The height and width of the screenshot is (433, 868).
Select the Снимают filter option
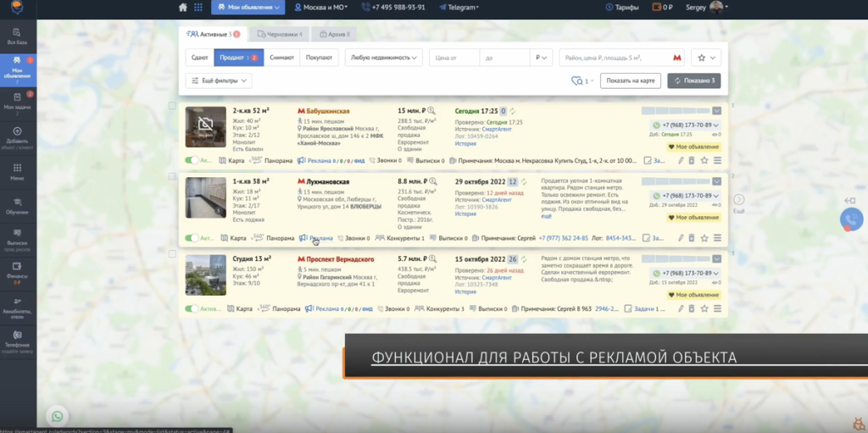click(281, 58)
